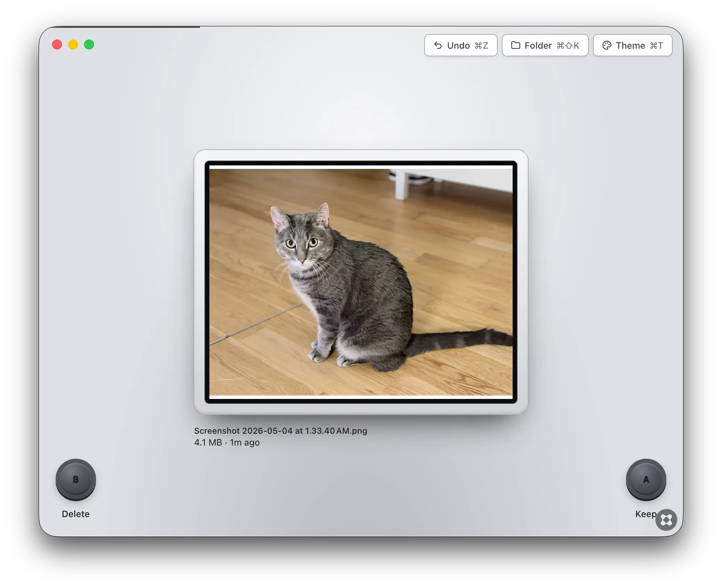Choose a different Folder via toolbar button
This screenshot has width=722, height=588.
(x=545, y=45)
